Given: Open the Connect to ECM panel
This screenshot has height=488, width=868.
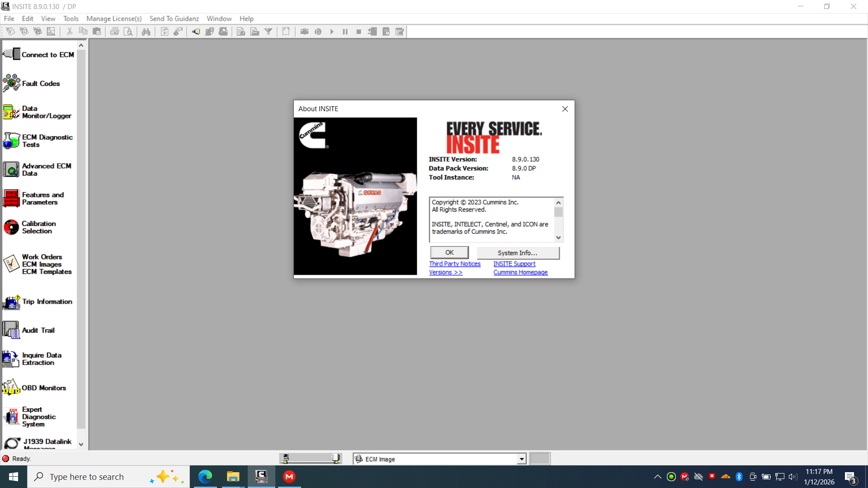Looking at the screenshot, I should tap(39, 55).
